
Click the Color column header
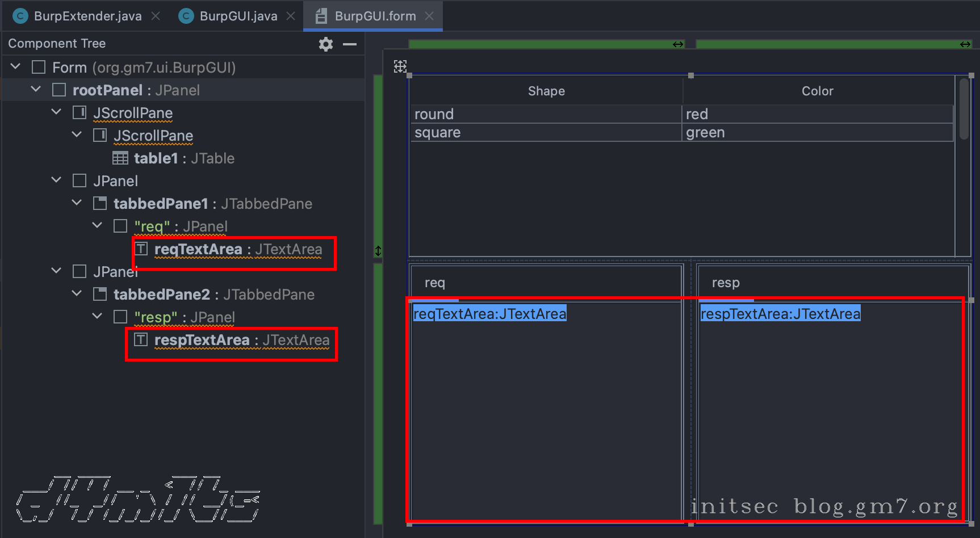(x=817, y=91)
